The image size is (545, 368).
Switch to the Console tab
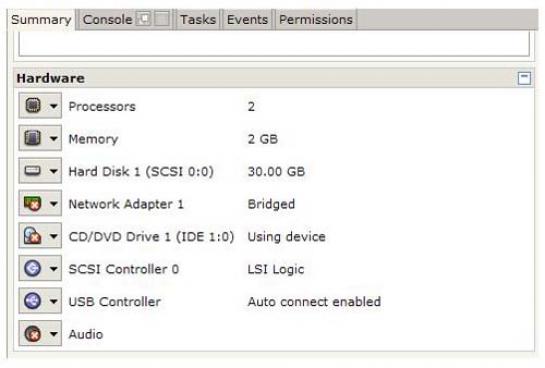pos(107,19)
